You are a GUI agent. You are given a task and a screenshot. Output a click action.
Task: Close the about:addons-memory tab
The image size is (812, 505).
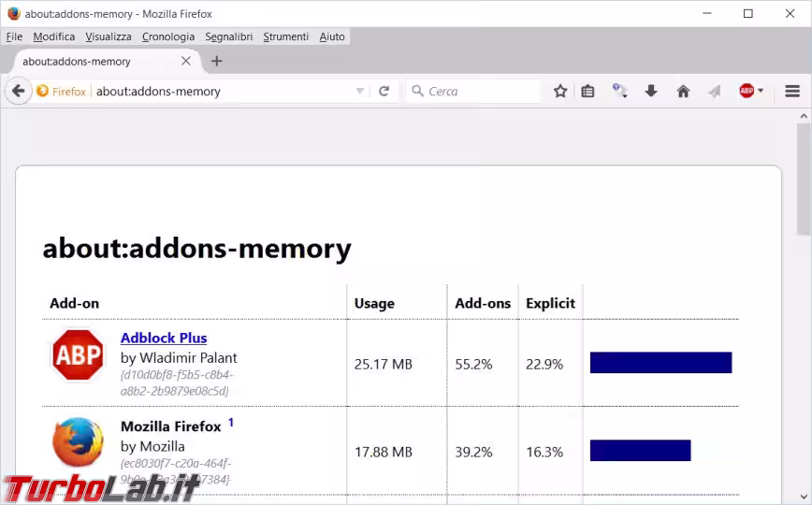(x=186, y=61)
